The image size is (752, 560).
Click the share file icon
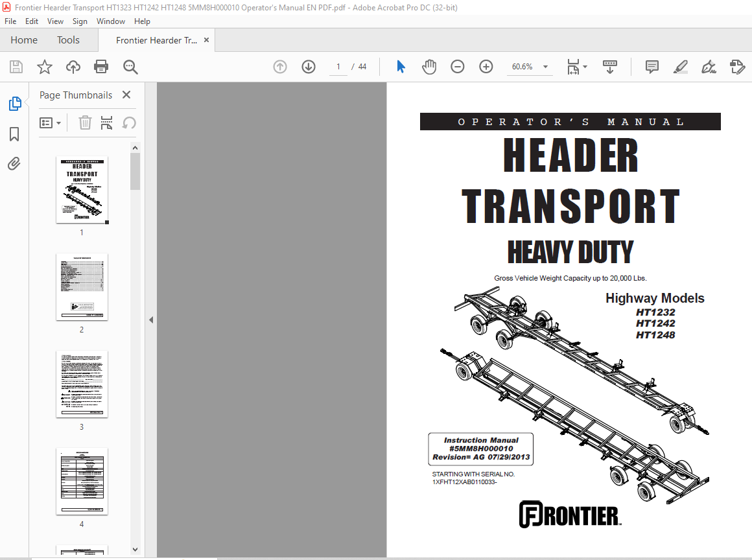(737, 67)
